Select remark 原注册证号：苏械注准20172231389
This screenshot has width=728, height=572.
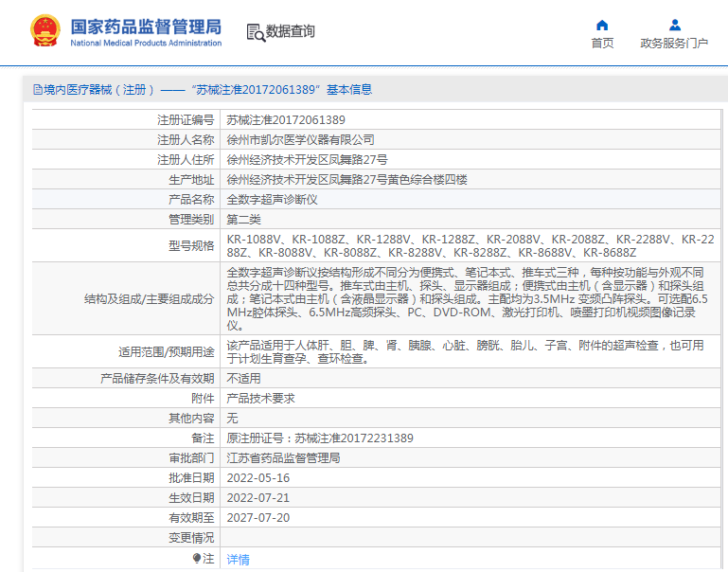[x=320, y=438]
